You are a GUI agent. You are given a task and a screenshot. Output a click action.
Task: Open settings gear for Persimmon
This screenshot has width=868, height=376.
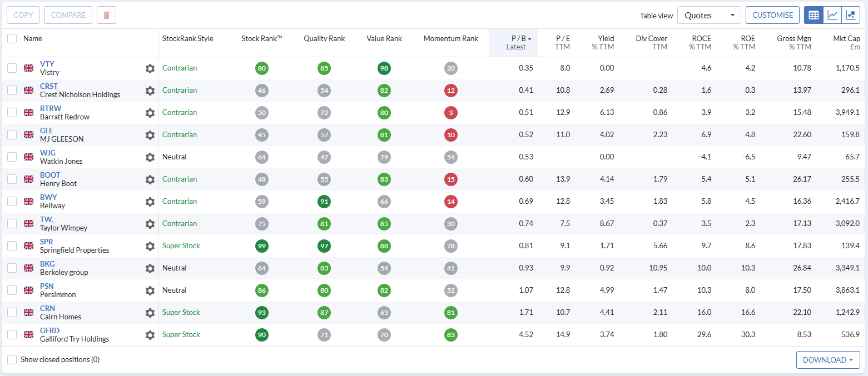point(150,290)
